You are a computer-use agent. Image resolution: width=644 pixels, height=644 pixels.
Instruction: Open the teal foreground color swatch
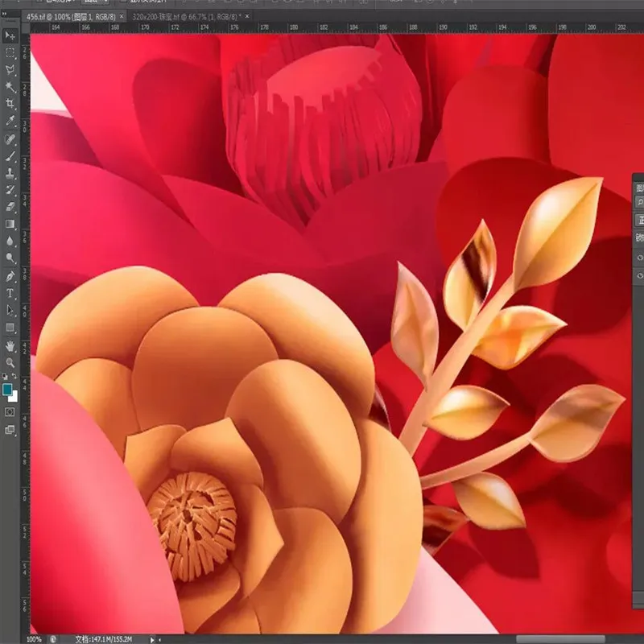pyautogui.click(x=8, y=390)
